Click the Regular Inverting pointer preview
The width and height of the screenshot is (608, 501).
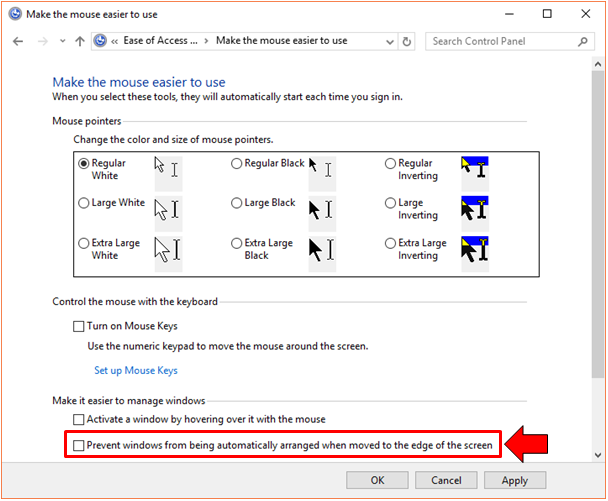coord(474,170)
